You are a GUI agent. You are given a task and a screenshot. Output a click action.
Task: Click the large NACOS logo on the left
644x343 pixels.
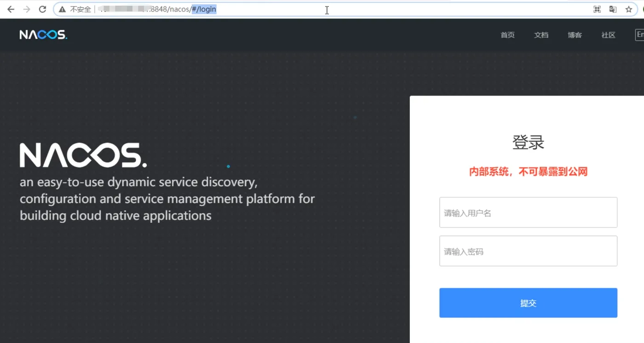click(x=83, y=155)
